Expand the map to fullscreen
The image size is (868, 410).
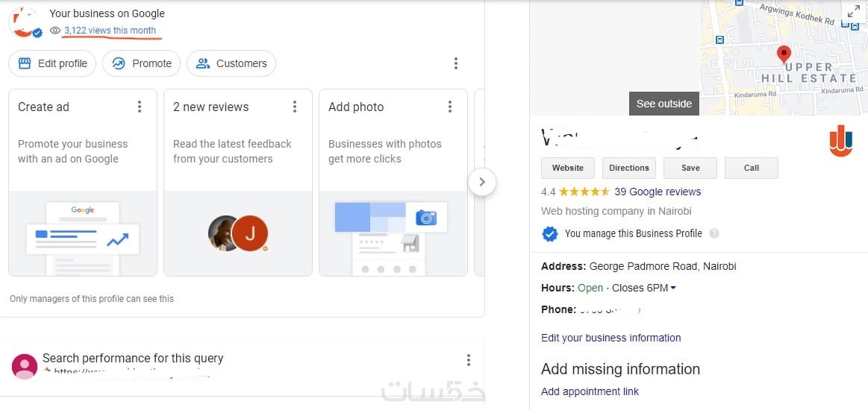coord(852,11)
